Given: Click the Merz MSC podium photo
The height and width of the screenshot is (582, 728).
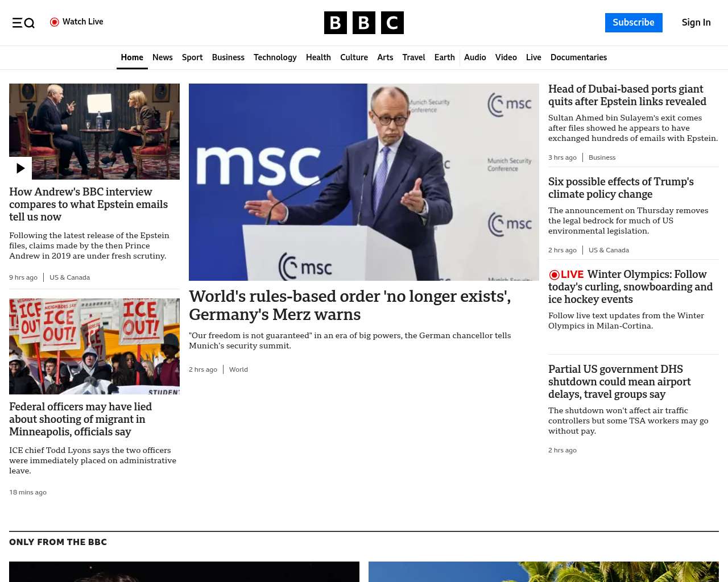Looking at the screenshot, I should [364, 182].
